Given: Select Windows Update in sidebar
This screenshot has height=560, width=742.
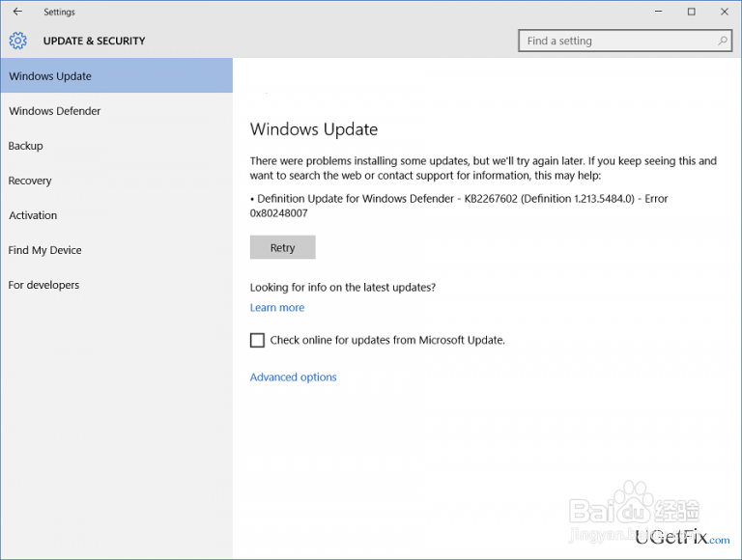Looking at the screenshot, I should coord(116,75).
